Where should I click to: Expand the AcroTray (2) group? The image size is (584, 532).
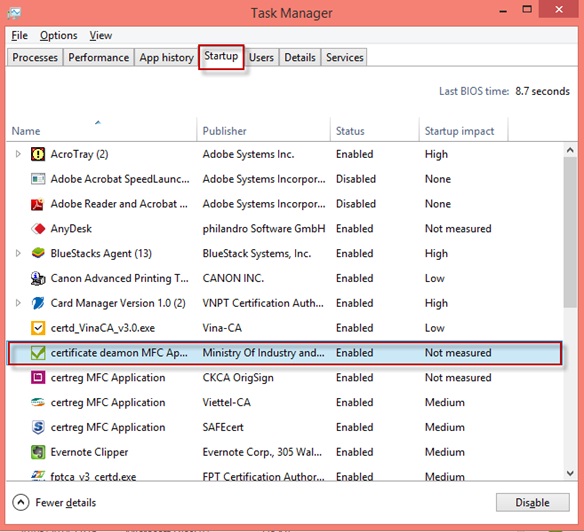click(18, 154)
